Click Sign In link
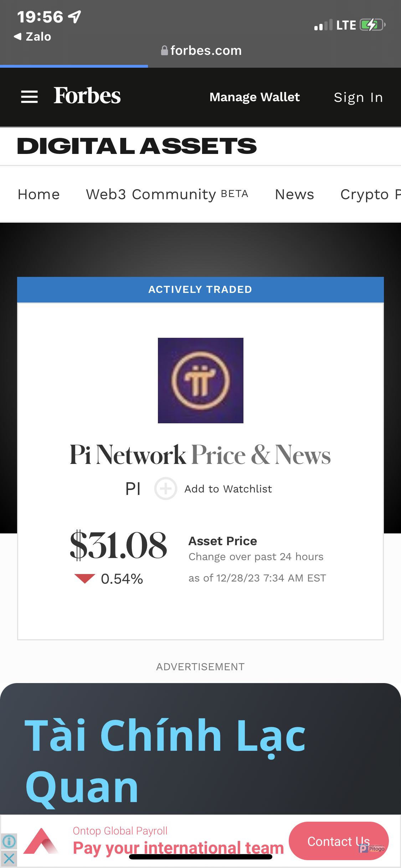 (x=358, y=97)
